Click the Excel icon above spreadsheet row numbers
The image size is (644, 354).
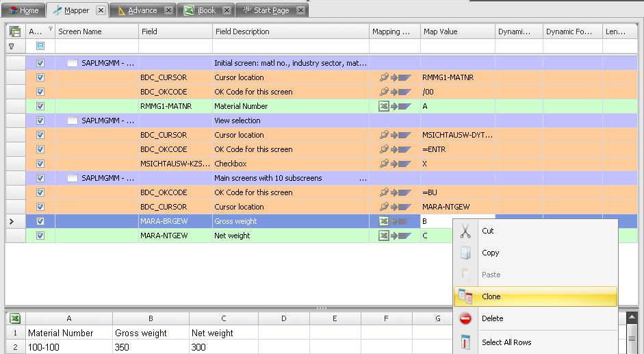[15, 318]
